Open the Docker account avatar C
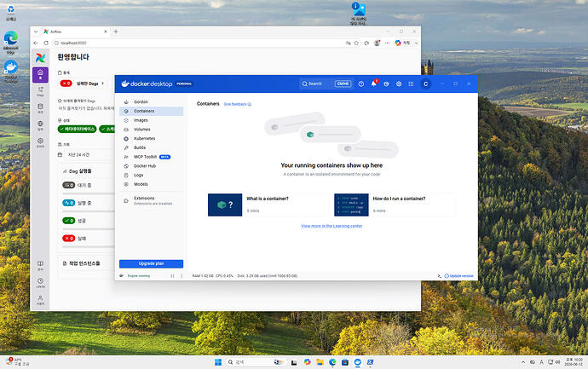The height and width of the screenshot is (369, 588). click(x=425, y=84)
